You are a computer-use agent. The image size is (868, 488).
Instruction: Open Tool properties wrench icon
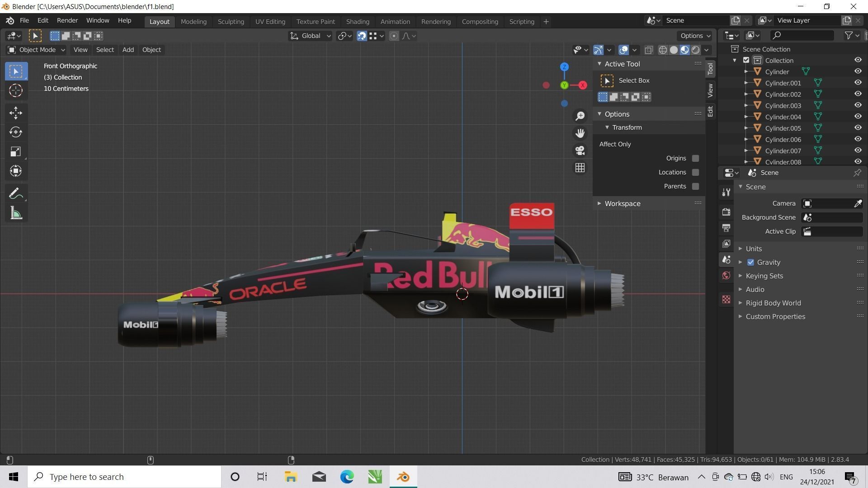(x=726, y=192)
